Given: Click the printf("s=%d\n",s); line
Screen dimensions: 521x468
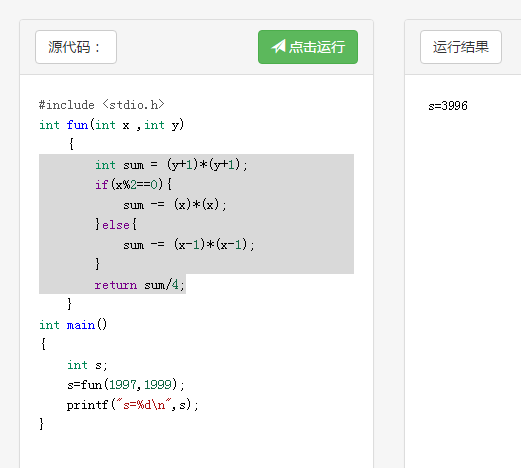Looking at the screenshot, I should pyautogui.click(x=133, y=405).
